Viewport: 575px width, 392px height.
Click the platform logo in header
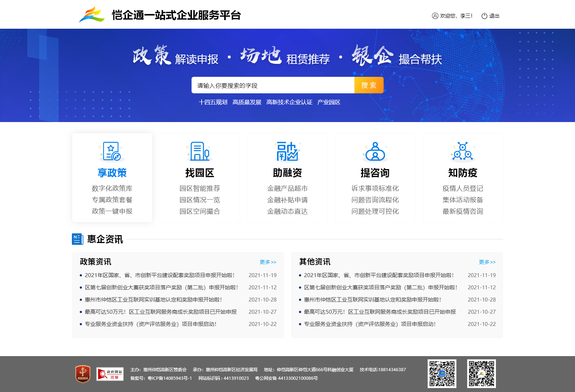point(92,15)
